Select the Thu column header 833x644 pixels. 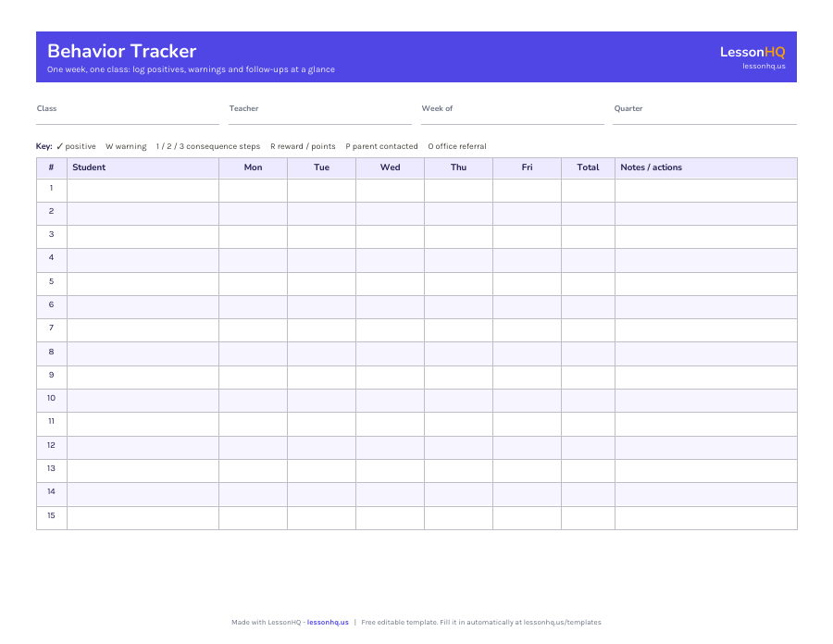click(458, 167)
